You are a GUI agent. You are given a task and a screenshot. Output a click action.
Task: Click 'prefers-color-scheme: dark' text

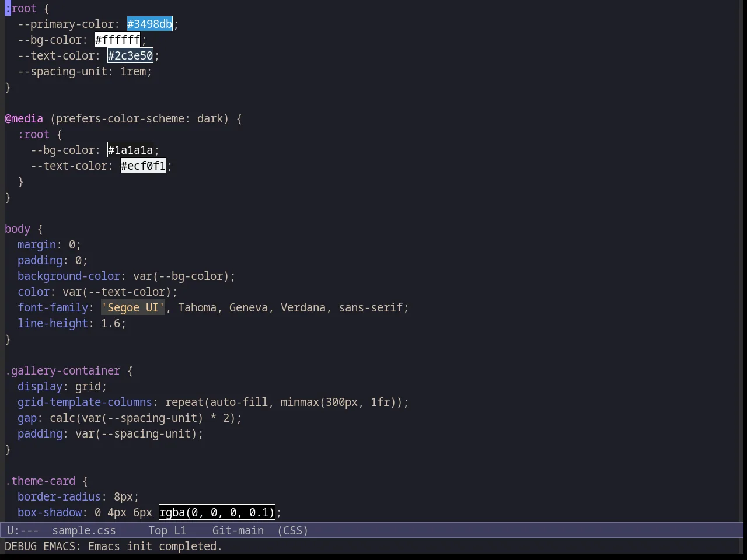coord(139,118)
